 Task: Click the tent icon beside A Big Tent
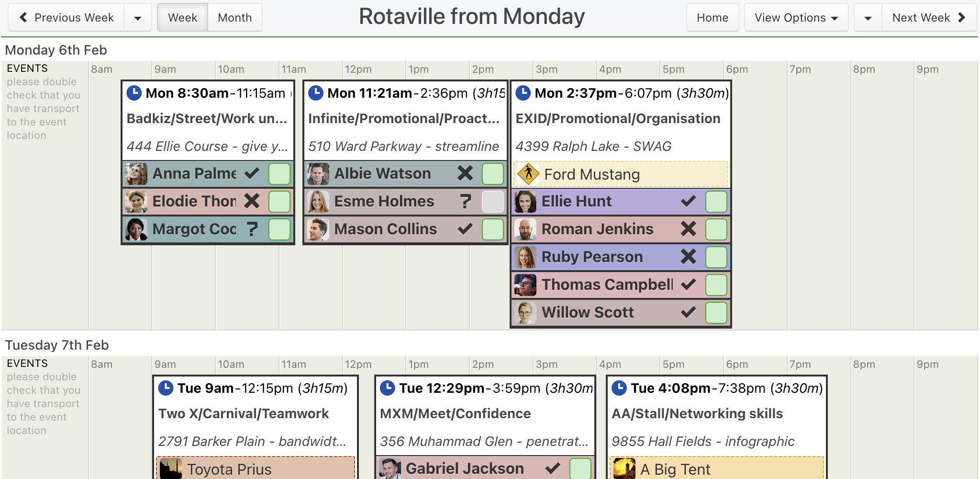coord(624,468)
